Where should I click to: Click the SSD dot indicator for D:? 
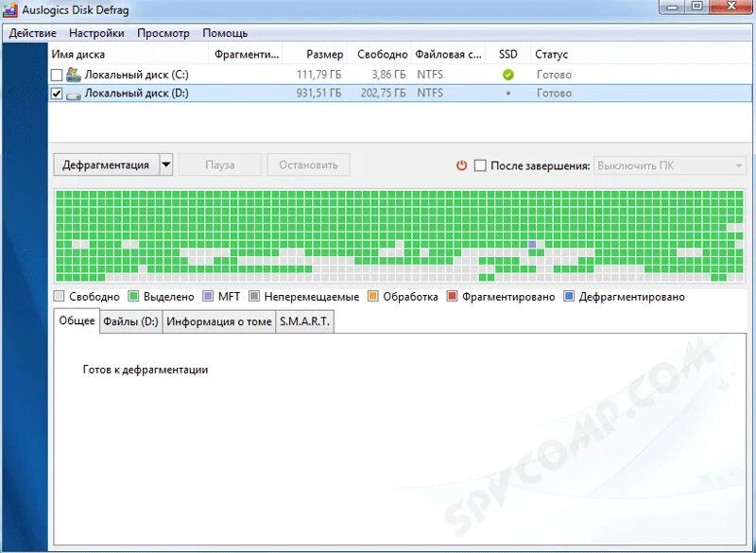pyautogui.click(x=508, y=94)
